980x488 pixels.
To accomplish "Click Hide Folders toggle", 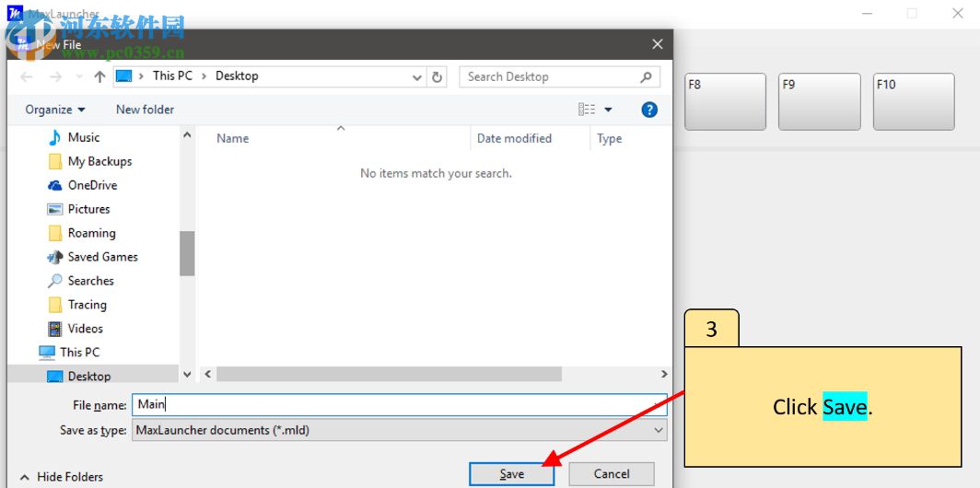I will [61, 477].
